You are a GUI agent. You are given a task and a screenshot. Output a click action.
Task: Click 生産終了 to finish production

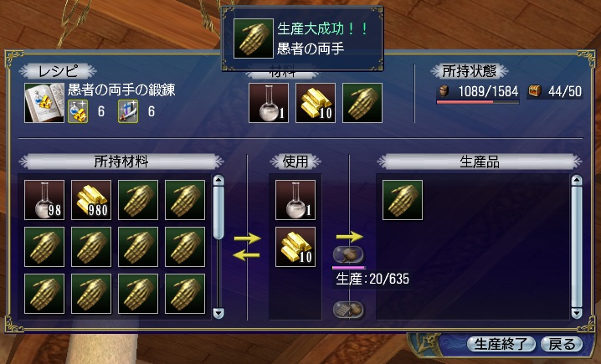click(x=501, y=344)
